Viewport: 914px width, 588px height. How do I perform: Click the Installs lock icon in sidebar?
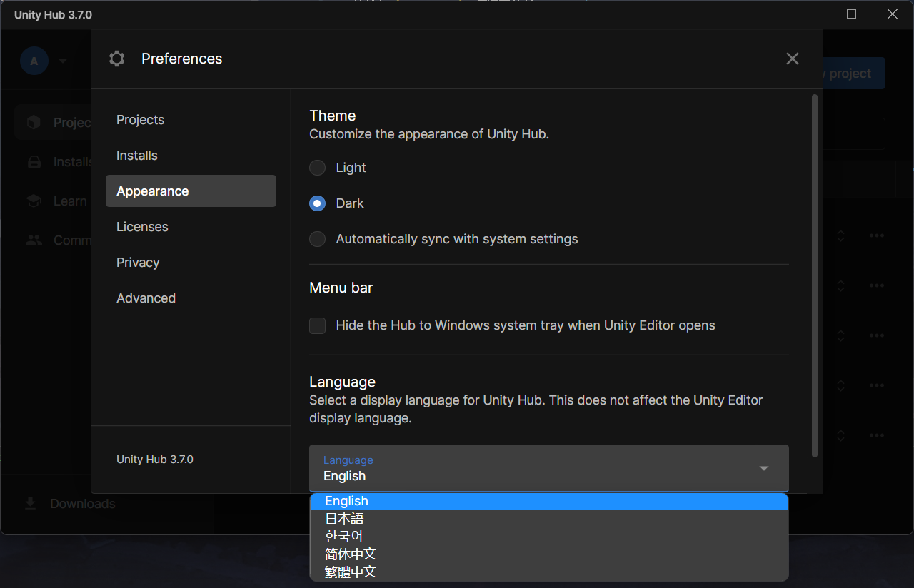(x=34, y=162)
